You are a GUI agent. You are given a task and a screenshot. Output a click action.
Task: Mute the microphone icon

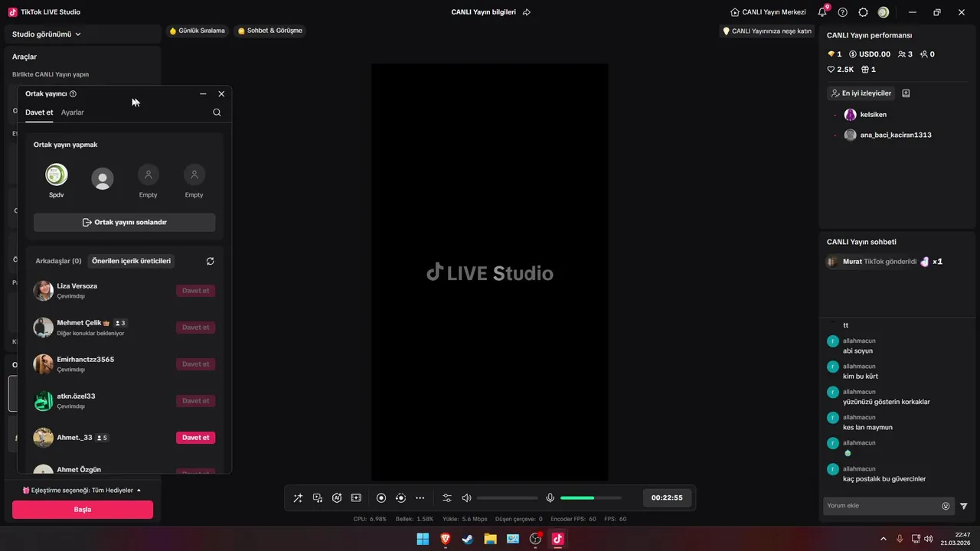[550, 497]
